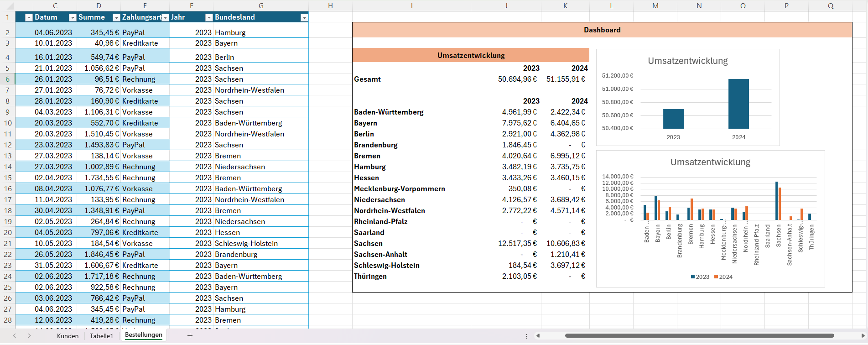Open the Bundesland column filter dropdown
Screen dimensions: 868x345
(x=304, y=18)
